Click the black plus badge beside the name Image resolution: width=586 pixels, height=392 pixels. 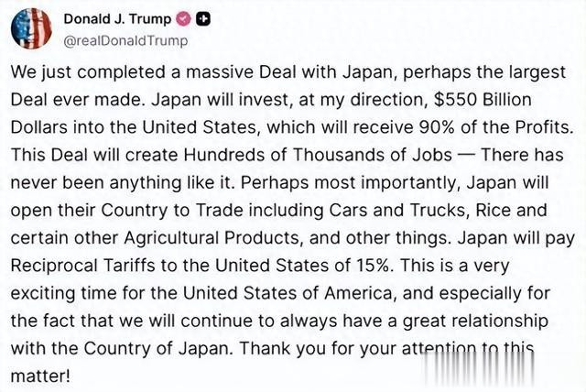click(203, 18)
